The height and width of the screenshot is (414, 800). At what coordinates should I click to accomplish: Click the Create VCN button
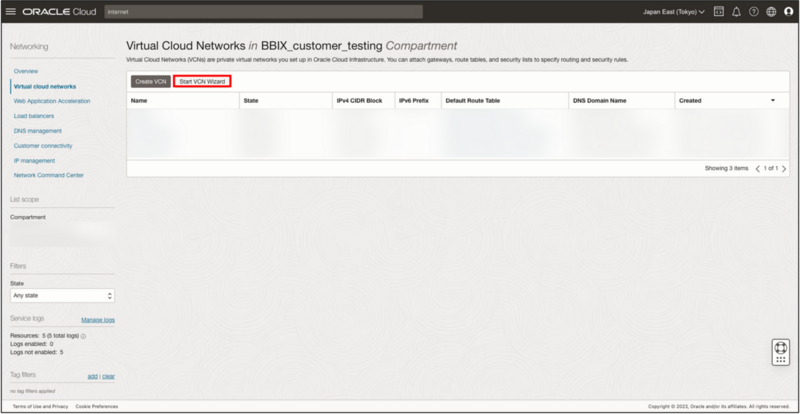click(151, 82)
